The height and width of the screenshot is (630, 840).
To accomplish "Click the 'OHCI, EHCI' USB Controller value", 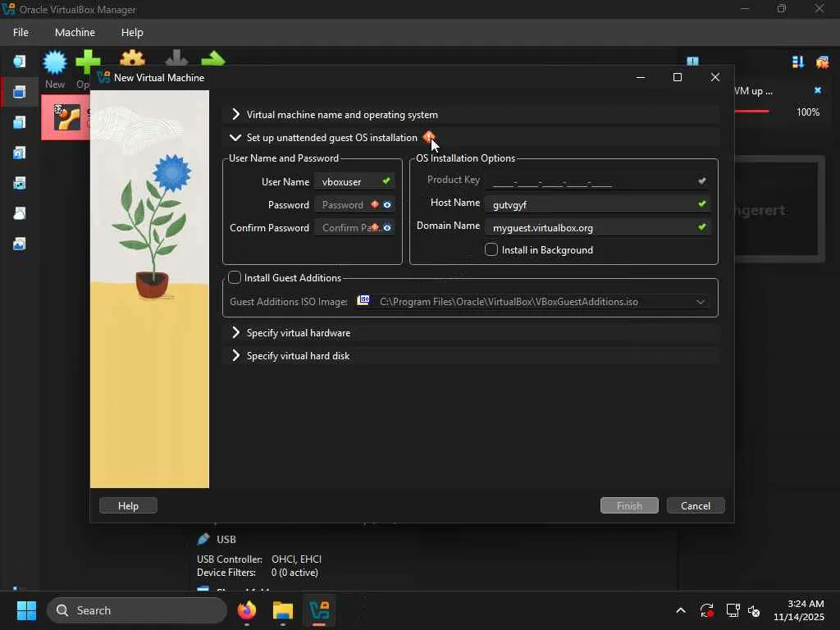I will [x=296, y=559].
